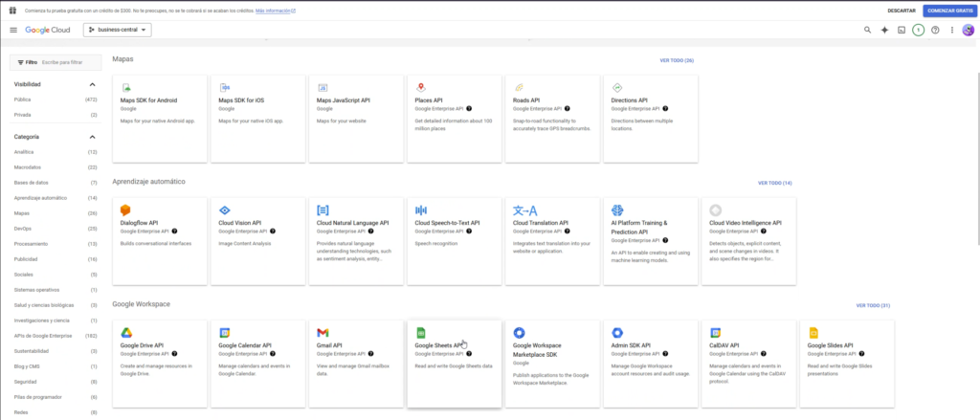980x420 pixels.
Task: Click the Maps SDK for iOS icon
Action: pos(224,87)
